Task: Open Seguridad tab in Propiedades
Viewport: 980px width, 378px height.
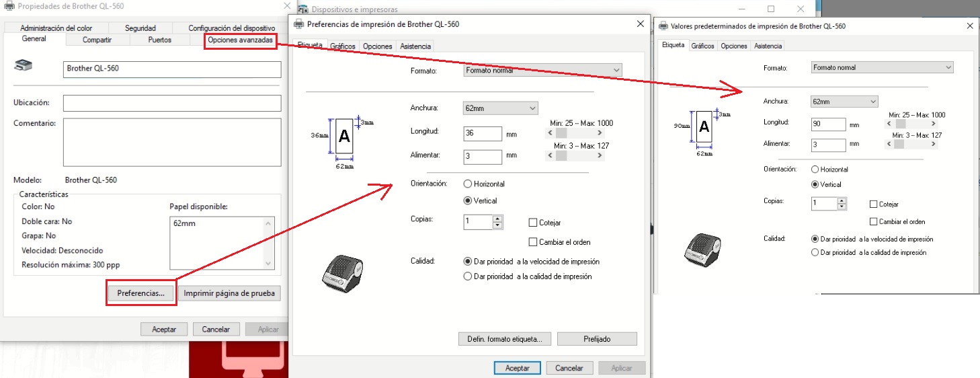Action: coord(140,28)
